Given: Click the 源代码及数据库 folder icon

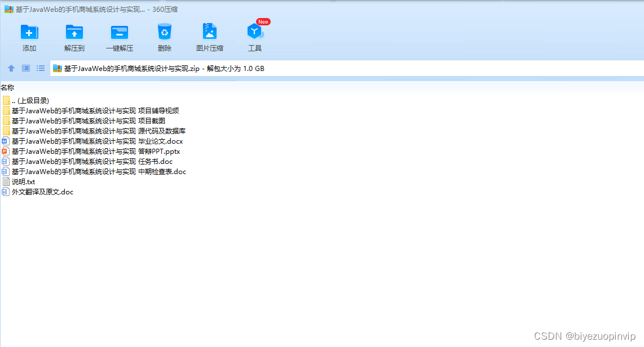Looking at the screenshot, I should [6, 131].
